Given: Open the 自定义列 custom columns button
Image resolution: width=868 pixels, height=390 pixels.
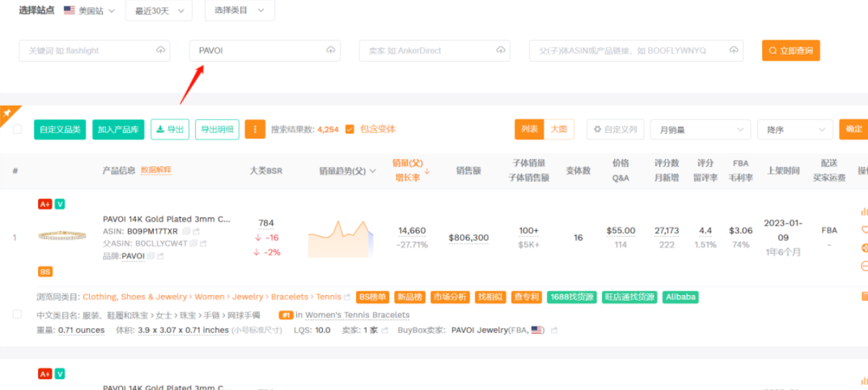Looking at the screenshot, I should coord(615,130).
